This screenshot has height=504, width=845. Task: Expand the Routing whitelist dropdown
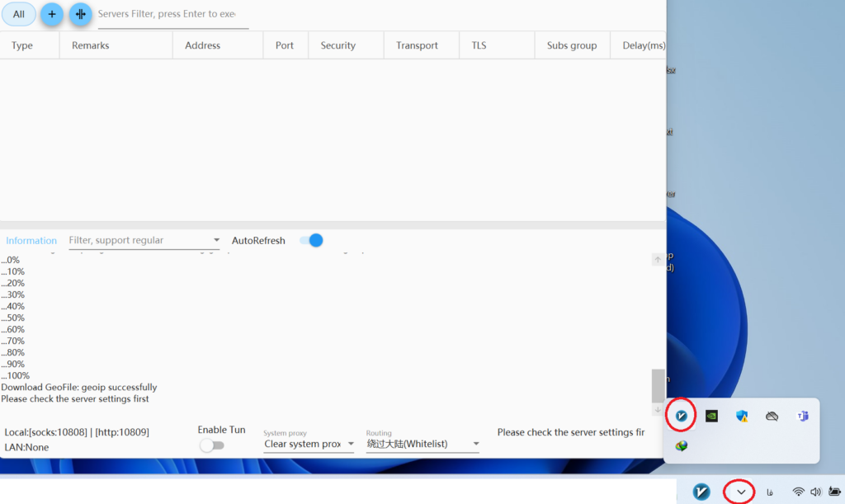[x=422, y=444]
